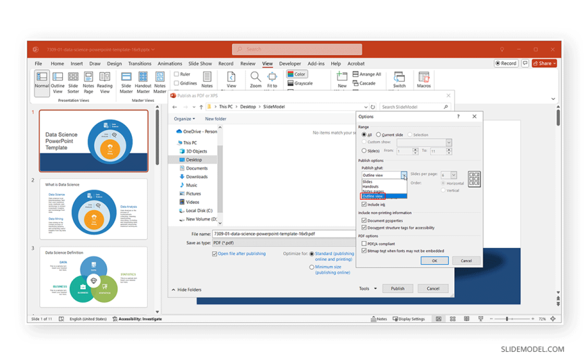Open Notes Master view
This screenshot has width=588, height=364.
click(x=160, y=82)
